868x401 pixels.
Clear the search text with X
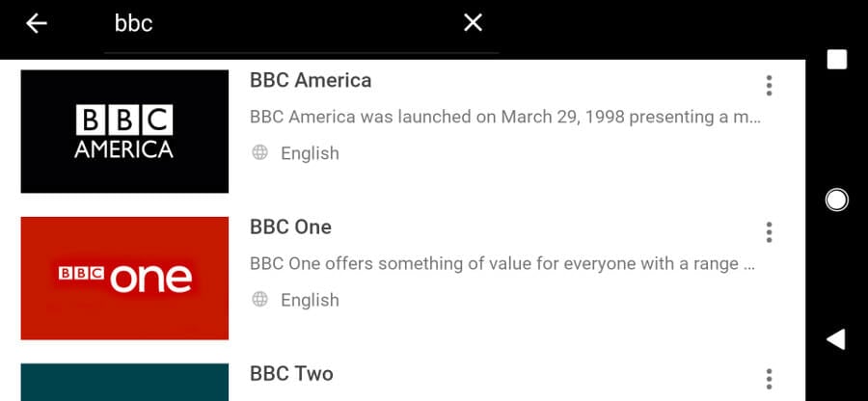(x=473, y=23)
